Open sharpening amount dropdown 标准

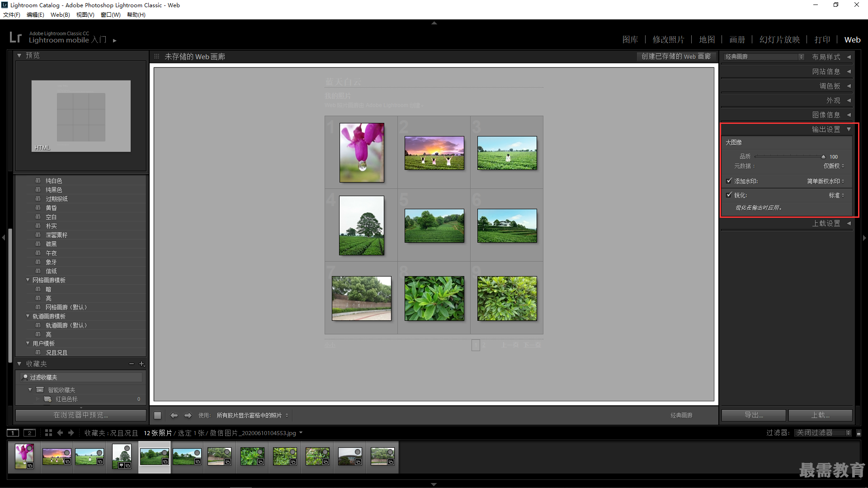pyautogui.click(x=836, y=195)
